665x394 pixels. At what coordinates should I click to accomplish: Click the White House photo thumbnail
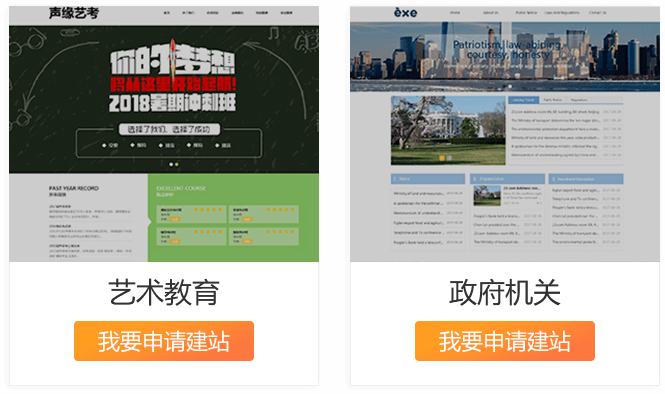coord(448,130)
